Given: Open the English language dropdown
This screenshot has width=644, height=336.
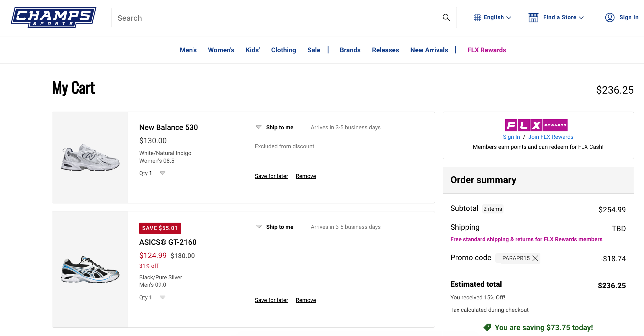Looking at the screenshot, I should coord(497,17).
